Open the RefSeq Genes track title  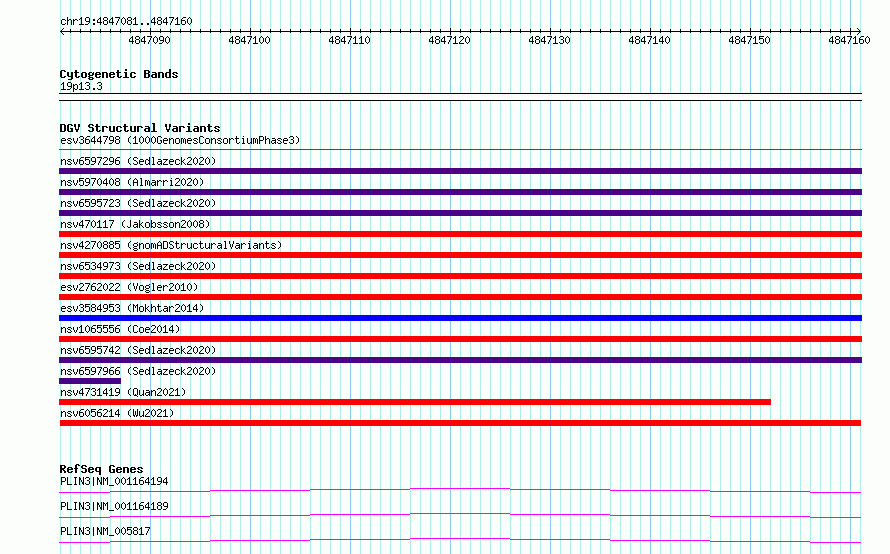(x=101, y=469)
